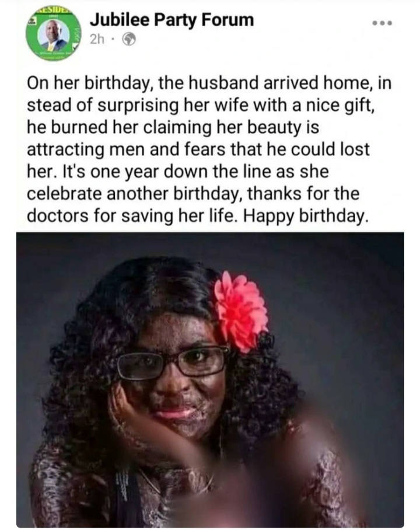
Task: Click the text "attracting men and fears"
Action: (x=125, y=149)
